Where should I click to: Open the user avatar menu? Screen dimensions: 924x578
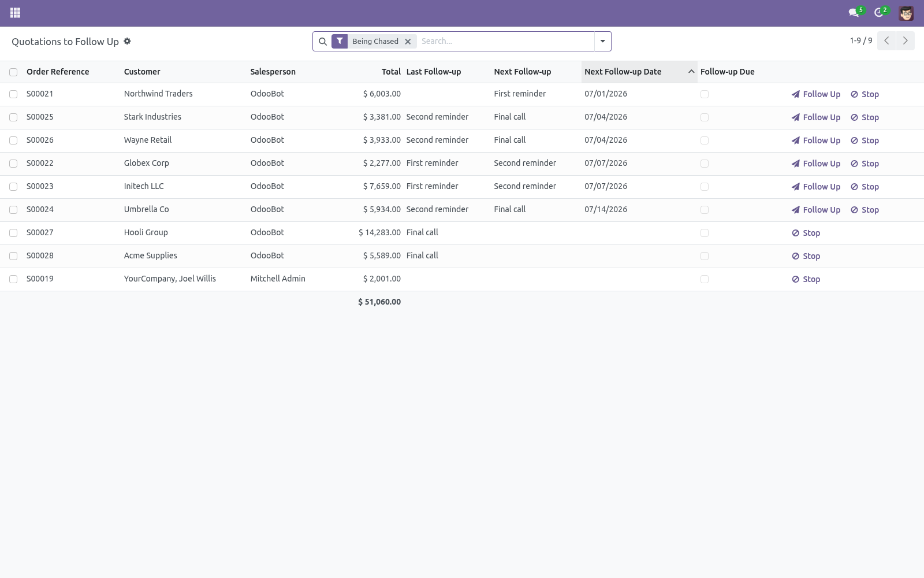point(906,13)
